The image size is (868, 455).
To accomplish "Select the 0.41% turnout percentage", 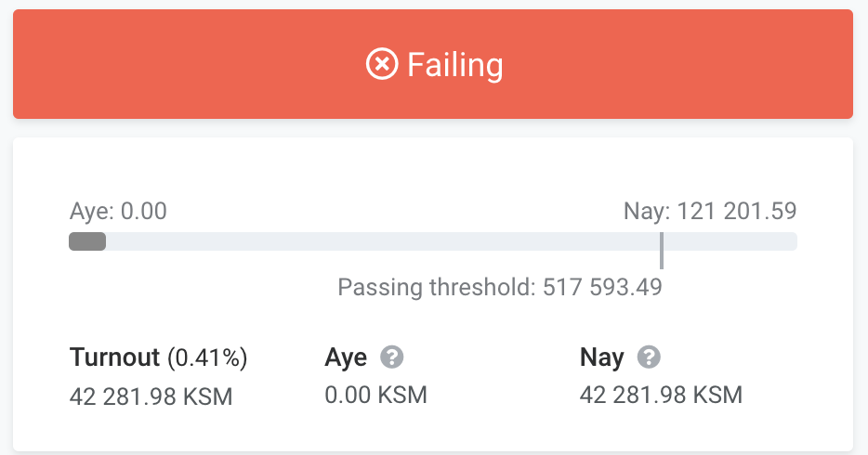I will tap(207, 357).
